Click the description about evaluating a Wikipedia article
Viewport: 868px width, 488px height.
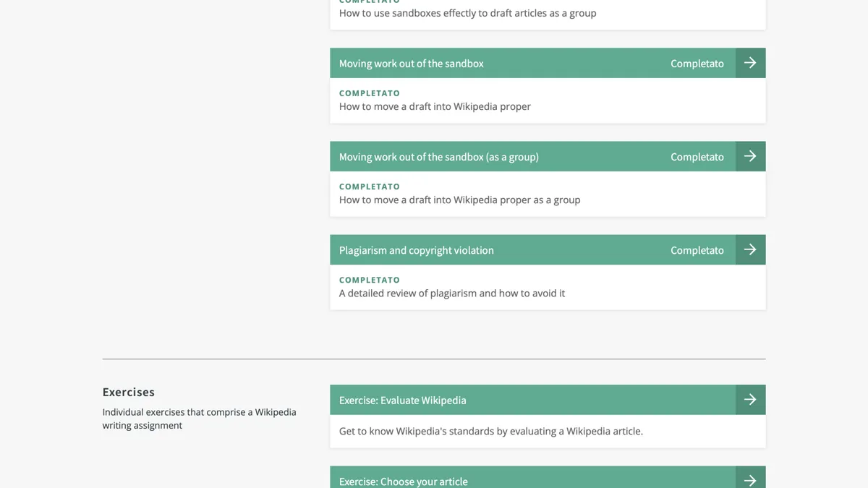coord(491,431)
